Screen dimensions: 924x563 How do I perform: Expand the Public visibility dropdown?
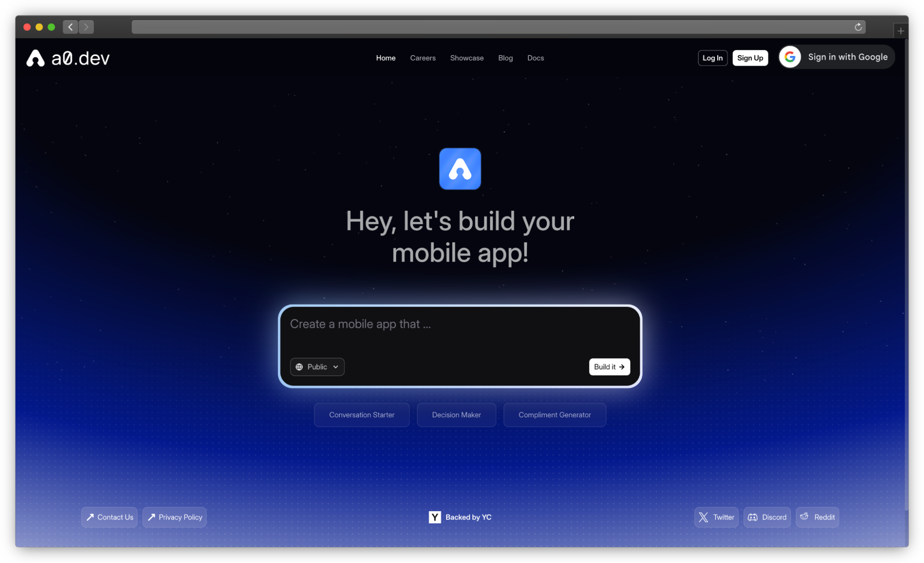317,367
